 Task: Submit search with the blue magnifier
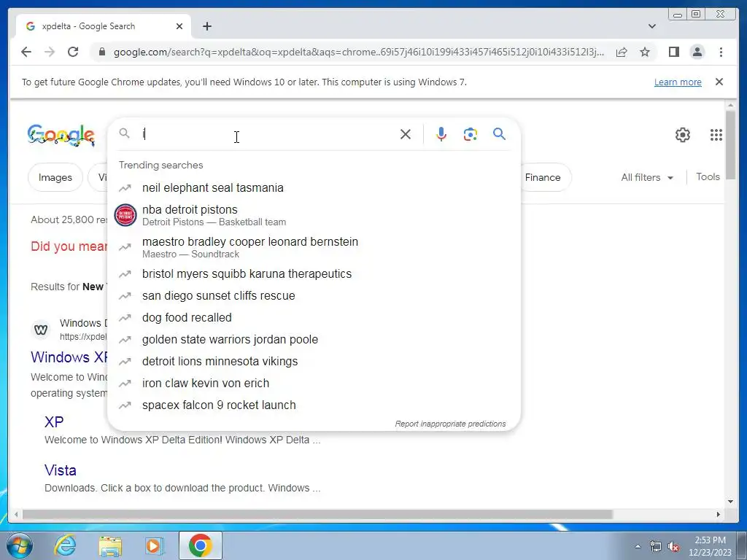pyautogui.click(x=499, y=134)
